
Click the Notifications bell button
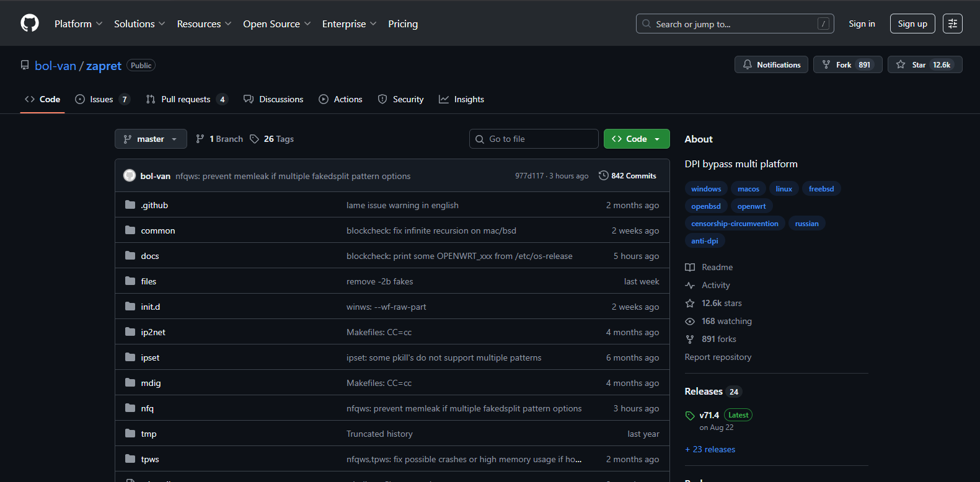771,65
